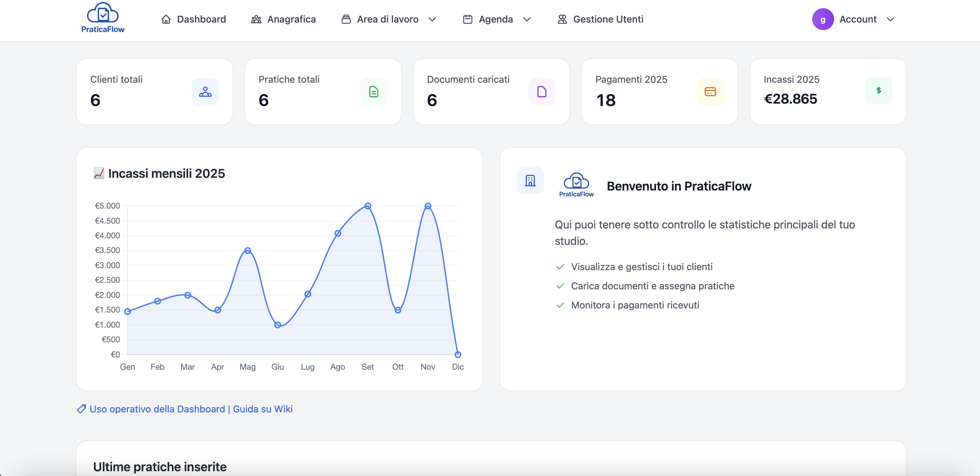Click the Dashboard home icon
This screenshot has width=980, height=476.
[x=166, y=19]
